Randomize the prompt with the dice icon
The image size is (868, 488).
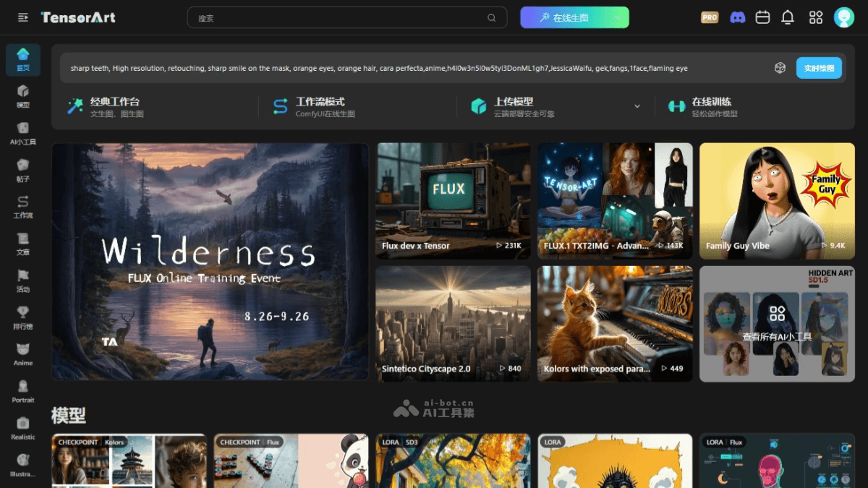[x=780, y=68]
